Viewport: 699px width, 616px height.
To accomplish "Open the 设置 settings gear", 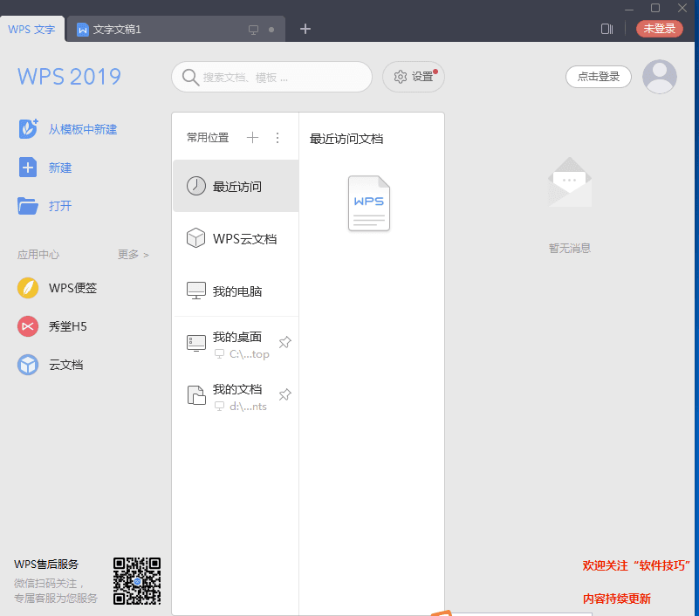I will click(x=413, y=77).
